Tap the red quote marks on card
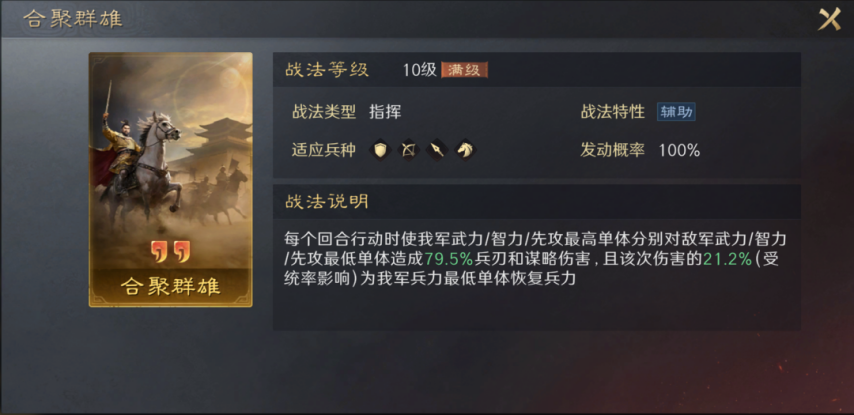 (170, 251)
